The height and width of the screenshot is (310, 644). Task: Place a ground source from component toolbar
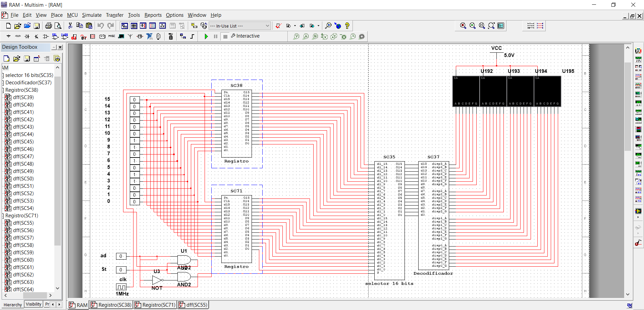pos(8,36)
